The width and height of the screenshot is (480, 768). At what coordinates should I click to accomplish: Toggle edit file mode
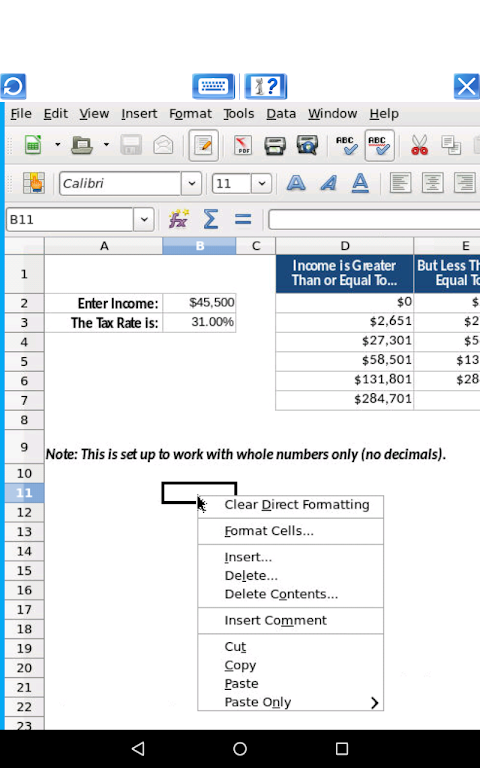tap(203, 145)
